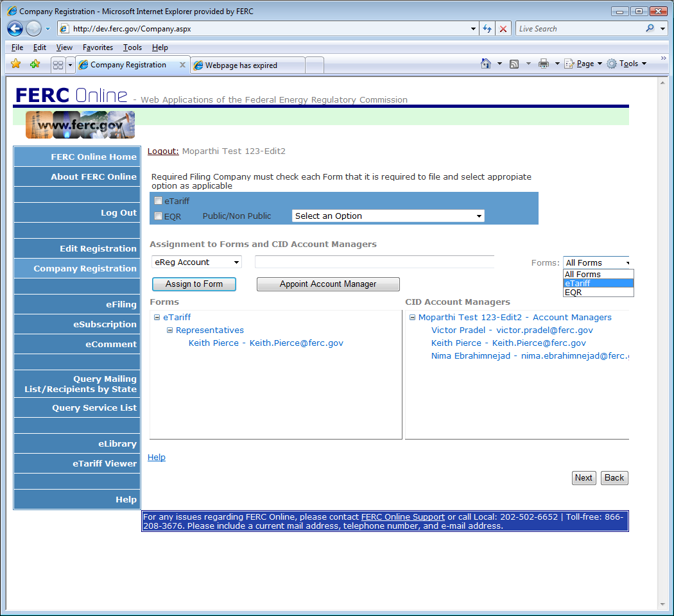This screenshot has height=616, width=674.
Task: Open recent pages dropdown beside navigation arrows
Action: 48,29
